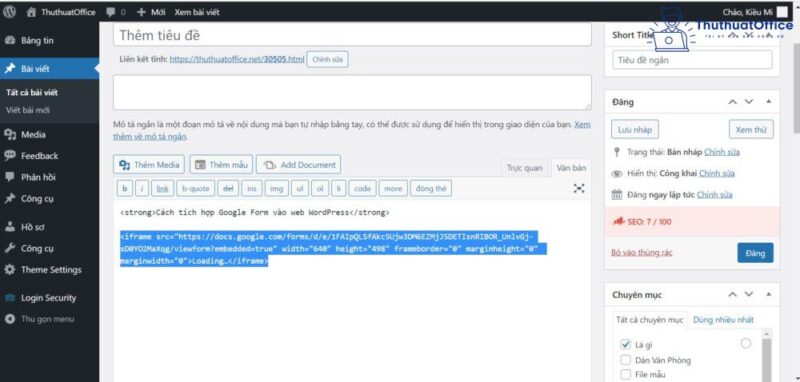Move Chuyên mục panel down
Screen dimensions: 800x382
click(748, 295)
